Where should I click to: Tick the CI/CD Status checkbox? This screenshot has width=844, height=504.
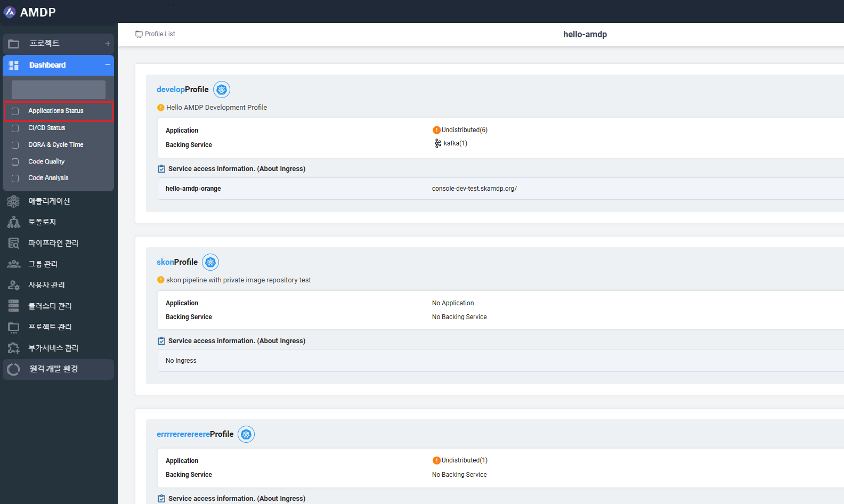point(15,128)
